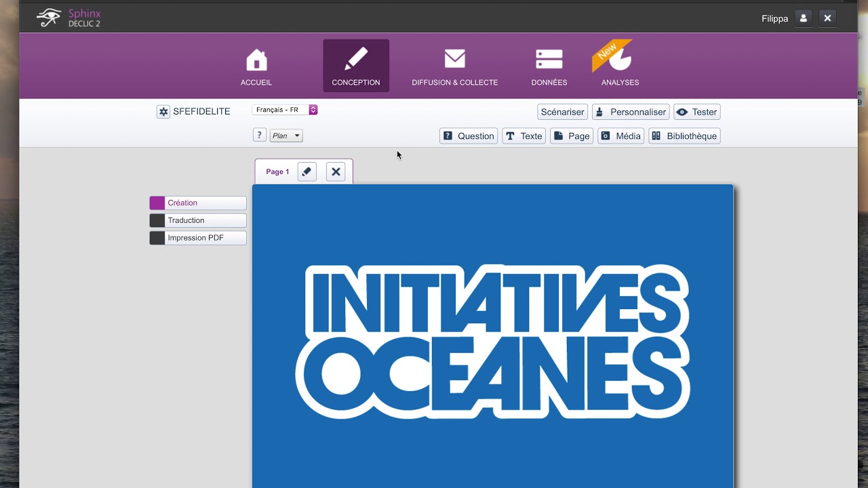Image resolution: width=868 pixels, height=488 pixels.
Task: Select the Création mode
Action: point(198,203)
